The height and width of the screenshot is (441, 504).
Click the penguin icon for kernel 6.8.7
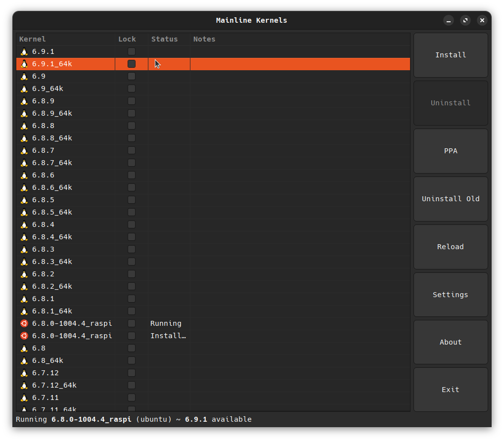[x=24, y=150]
